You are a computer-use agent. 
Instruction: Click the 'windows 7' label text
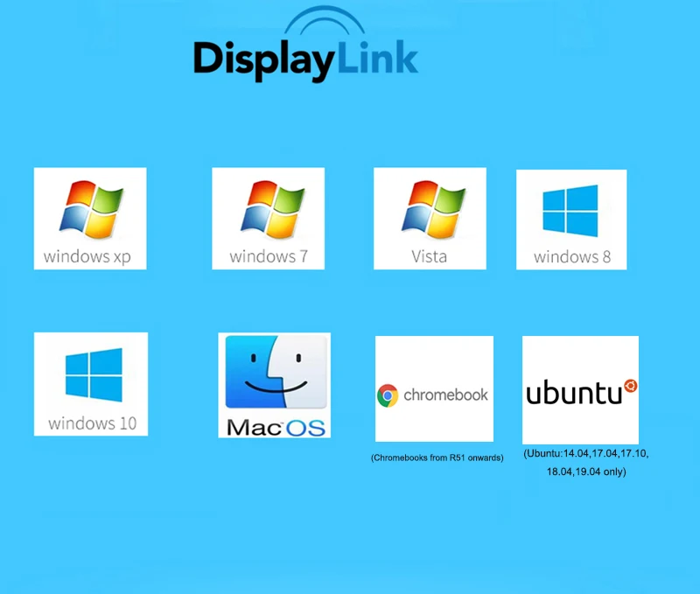(x=269, y=256)
